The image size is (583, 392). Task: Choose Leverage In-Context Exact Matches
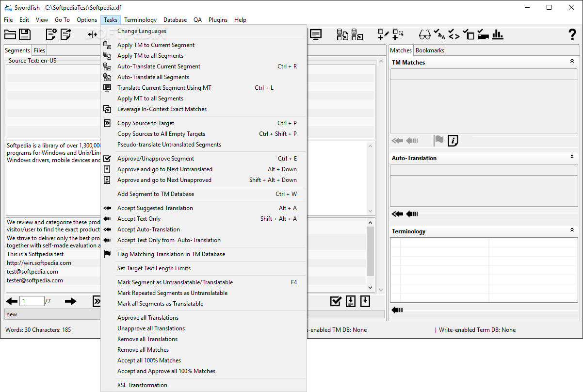tap(204, 109)
